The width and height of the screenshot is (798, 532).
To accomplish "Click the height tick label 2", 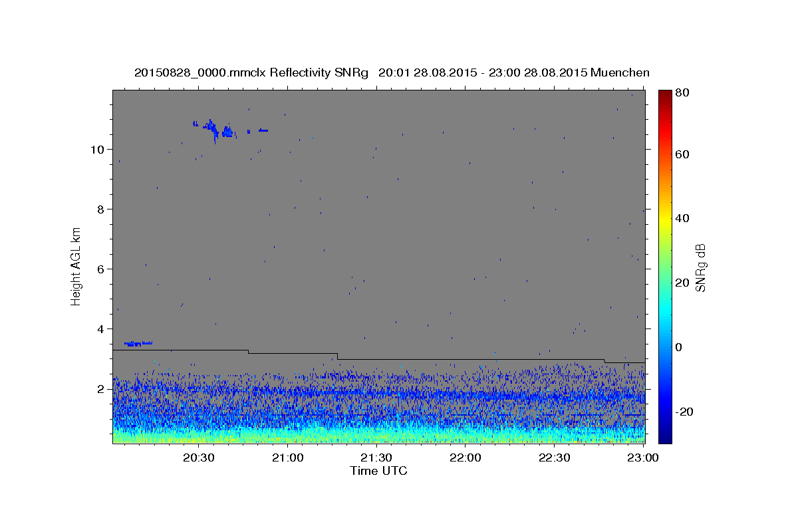I will click(102, 388).
